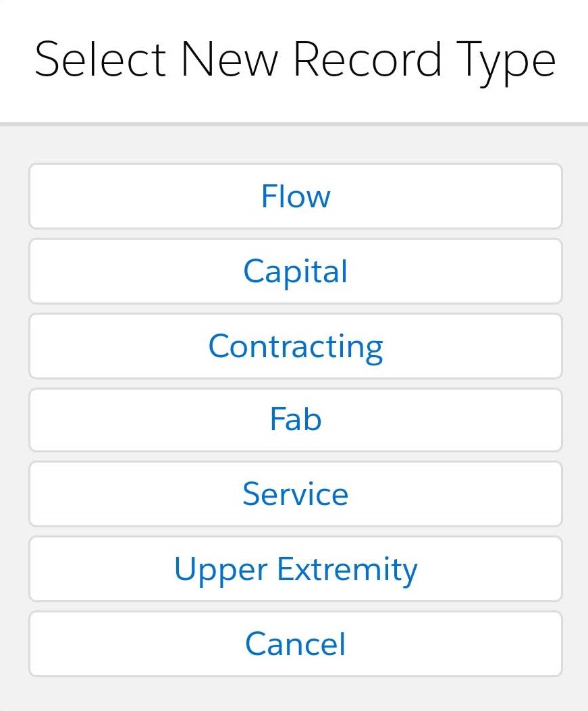Select the Upper Extremity record type
Image resolution: width=588 pixels, height=711 pixels.
[x=295, y=569]
